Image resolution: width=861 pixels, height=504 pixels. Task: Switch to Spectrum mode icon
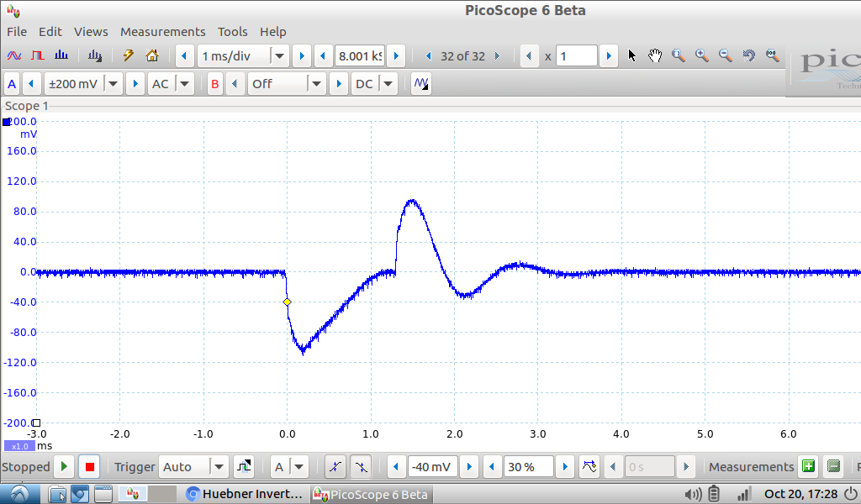61,56
